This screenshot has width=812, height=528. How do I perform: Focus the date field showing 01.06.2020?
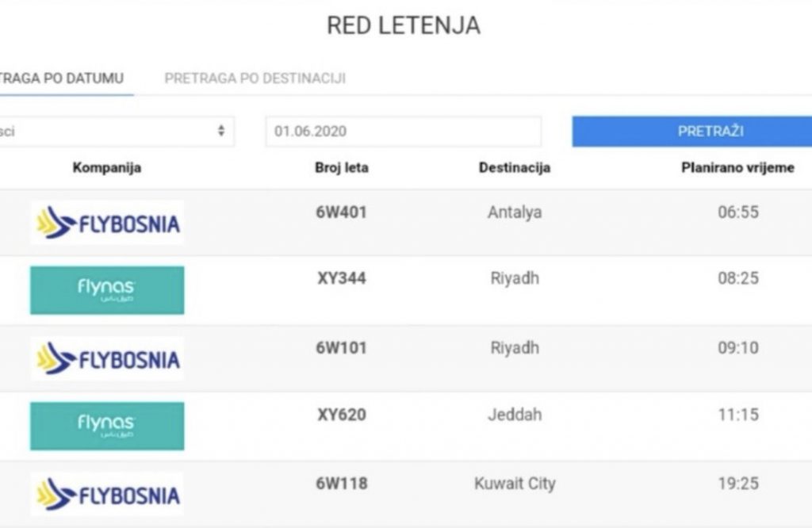click(x=404, y=132)
